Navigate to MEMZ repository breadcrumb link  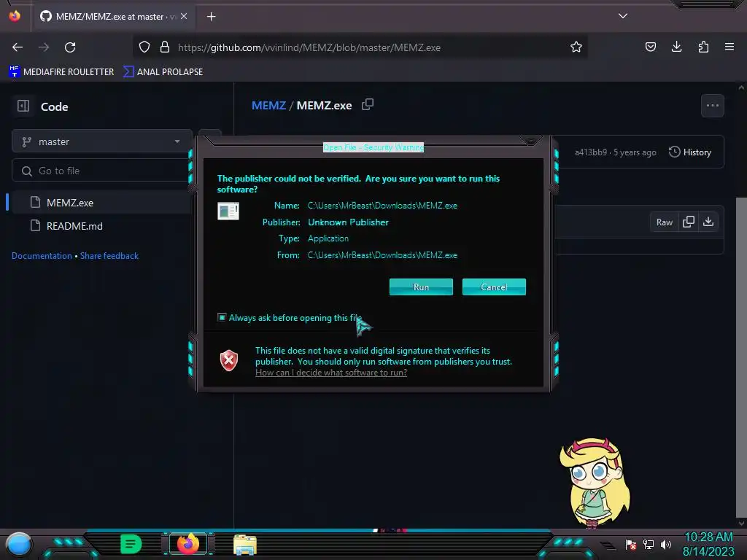(268, 105)
